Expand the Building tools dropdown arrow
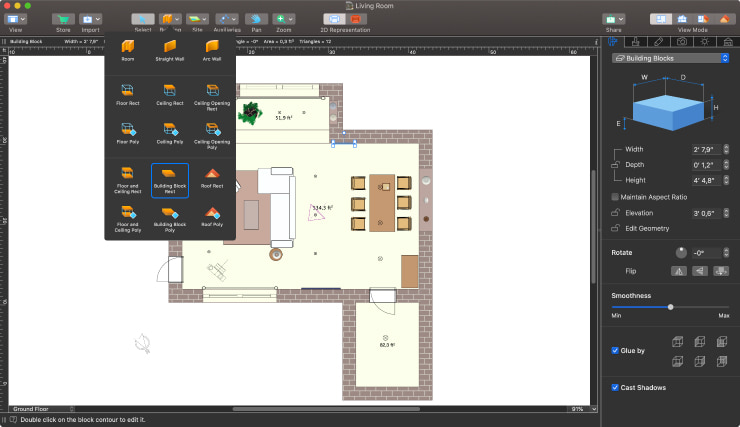740x427 pixels. (x=177, y=19)
